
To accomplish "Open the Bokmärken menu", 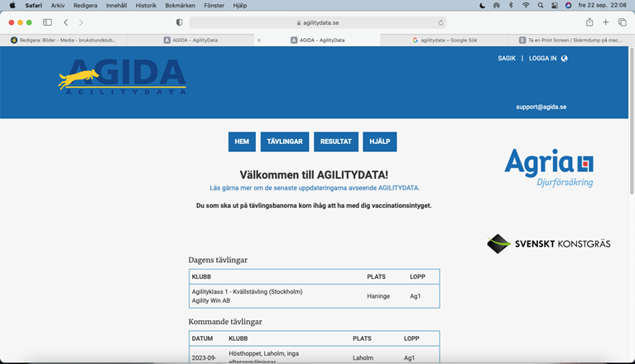I will pyautogui.click(x=180, y=5).
